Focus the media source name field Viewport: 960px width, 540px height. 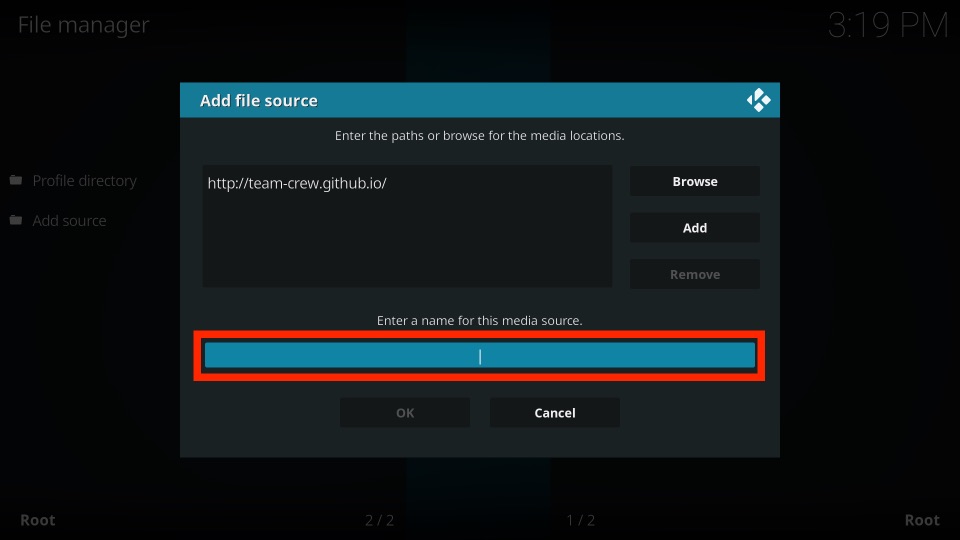click(479, 356)
